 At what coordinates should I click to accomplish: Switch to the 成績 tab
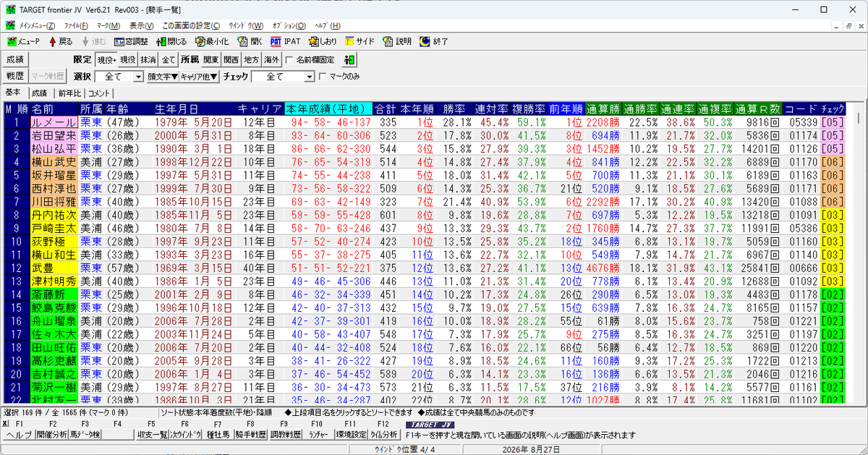tap(39, 93)
